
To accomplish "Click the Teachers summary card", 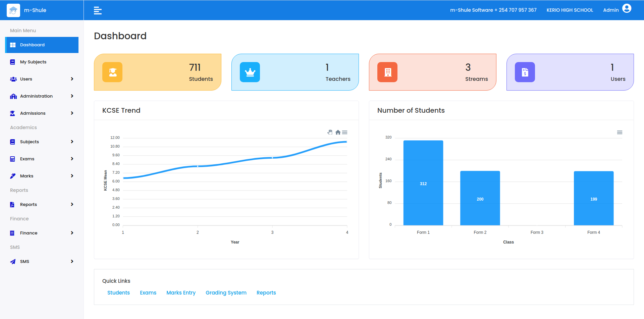I will pyautogui.click(x=295, y=72).
